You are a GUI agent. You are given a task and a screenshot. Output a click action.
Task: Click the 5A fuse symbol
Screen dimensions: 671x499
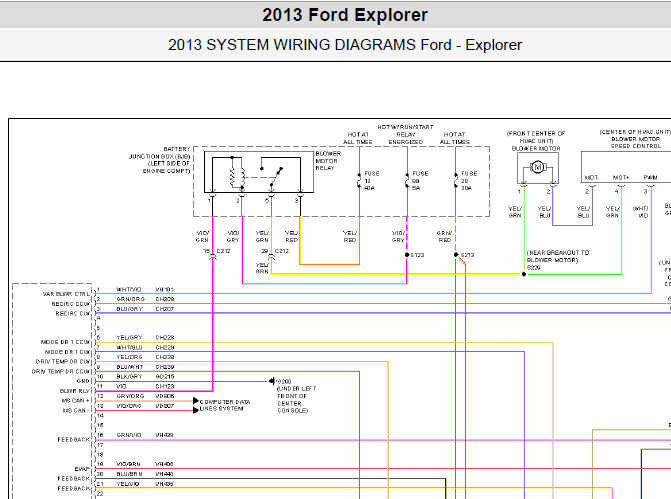click(407, 181)
